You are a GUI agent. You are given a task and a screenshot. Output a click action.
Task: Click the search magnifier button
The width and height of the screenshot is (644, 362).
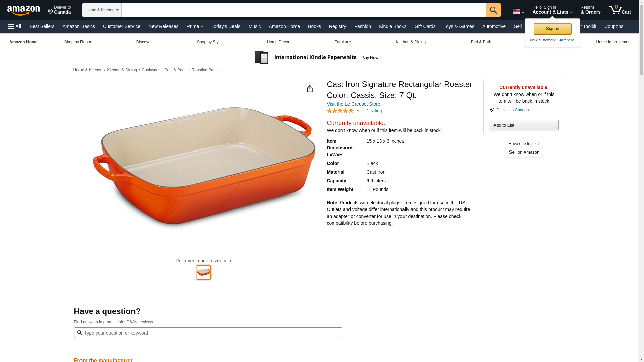click(493, 10)
